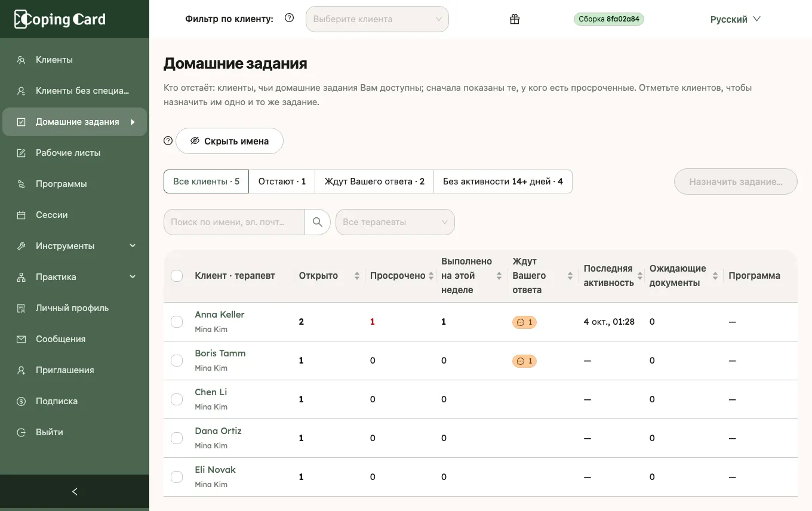
Task: Toggle Скрыть имена button
Action: pyautogui.click(x=229, y=141)
